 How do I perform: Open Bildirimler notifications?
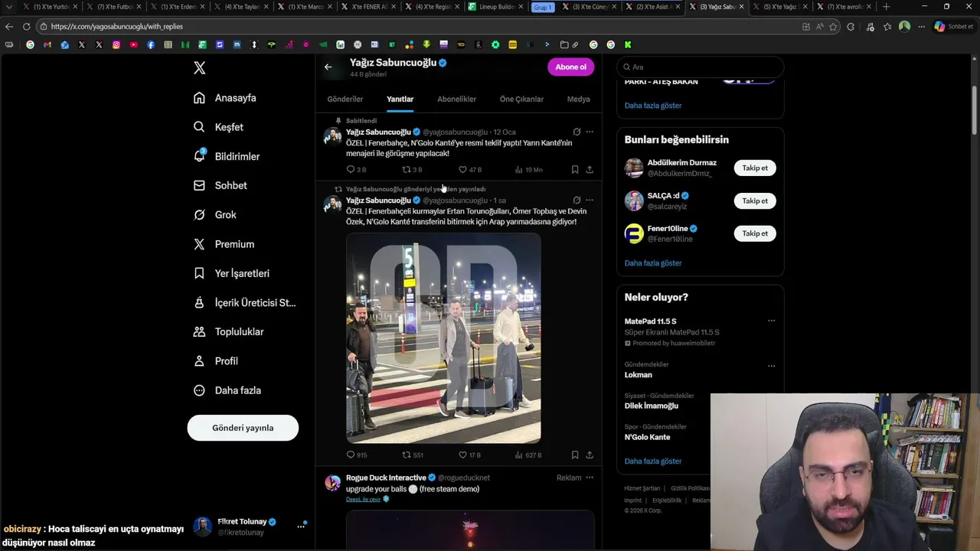227,156
